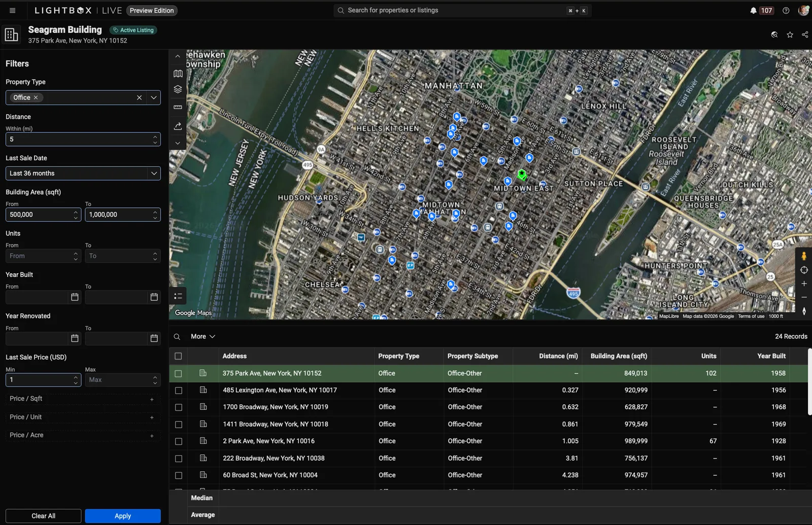Open the map layers tool
This screenshot has width=812, height=525.
click(178, 89)
